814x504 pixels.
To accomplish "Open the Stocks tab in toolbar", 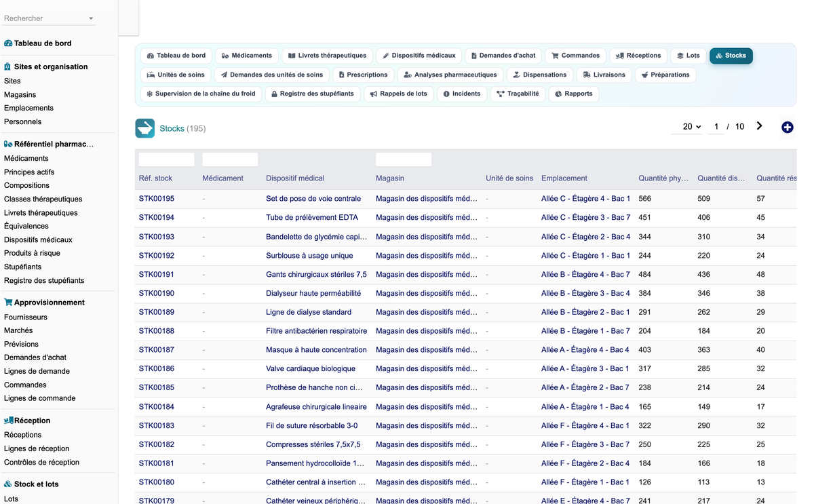I will click(731, 56).
